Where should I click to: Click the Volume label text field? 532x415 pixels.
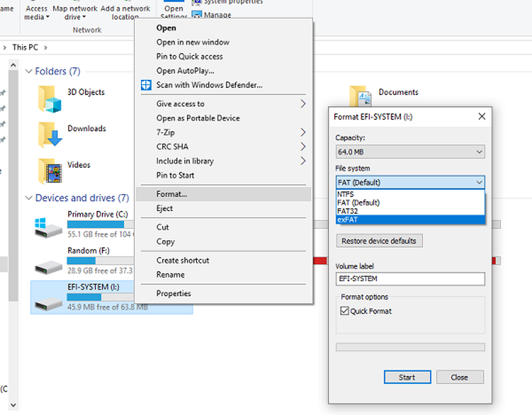pos(410,279)
